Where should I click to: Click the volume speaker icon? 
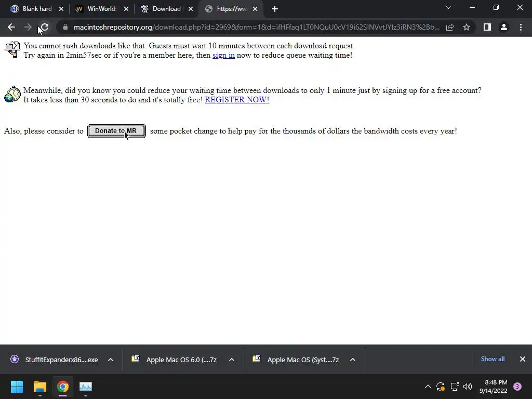pos(468,387)
